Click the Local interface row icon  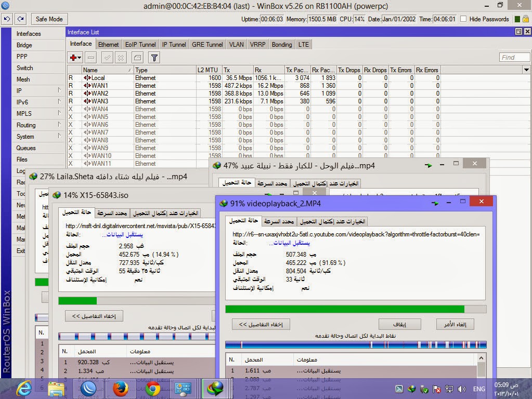point(87,78)
